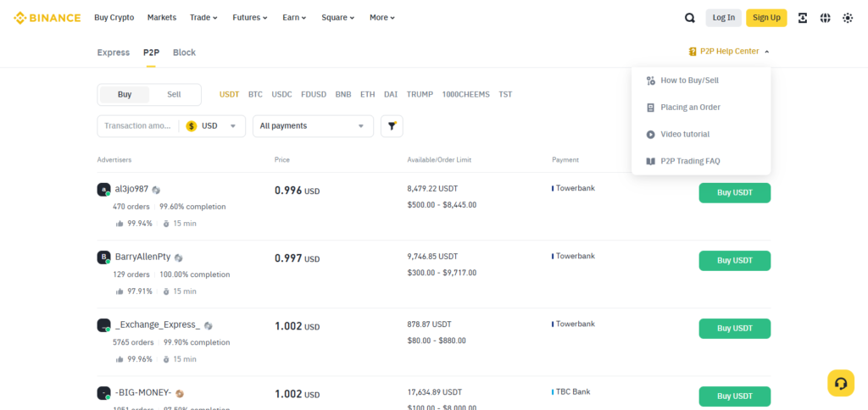The width and height of the screenshot is (868, 410).
Task: Expand the More menu
Action: [x=382, y=18]
